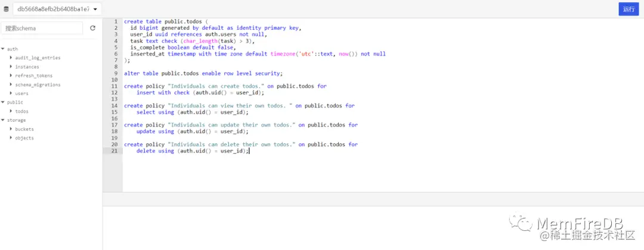
Task: Click the 'Individuals can view their own todos.' line
Action: [239, 106]
